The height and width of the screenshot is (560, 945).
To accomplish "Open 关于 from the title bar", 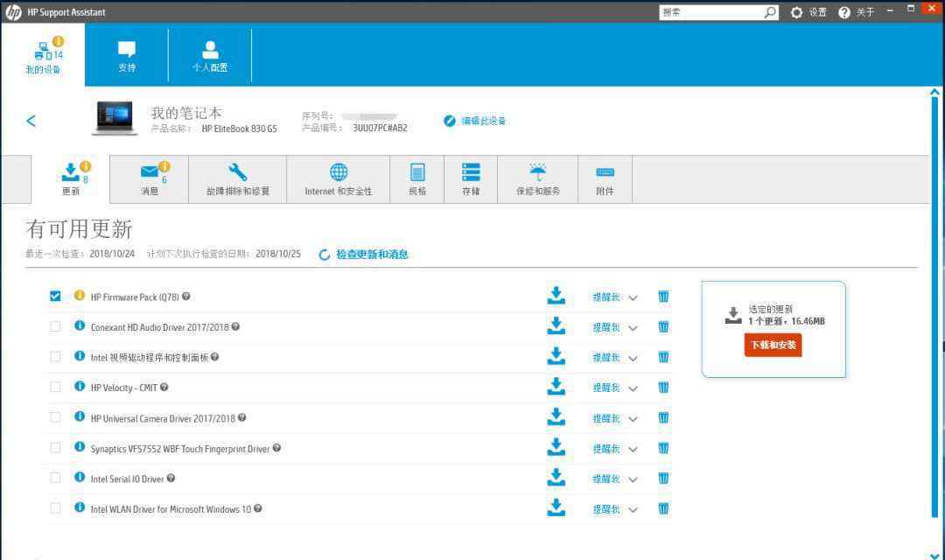I will (x=857, y=12).
